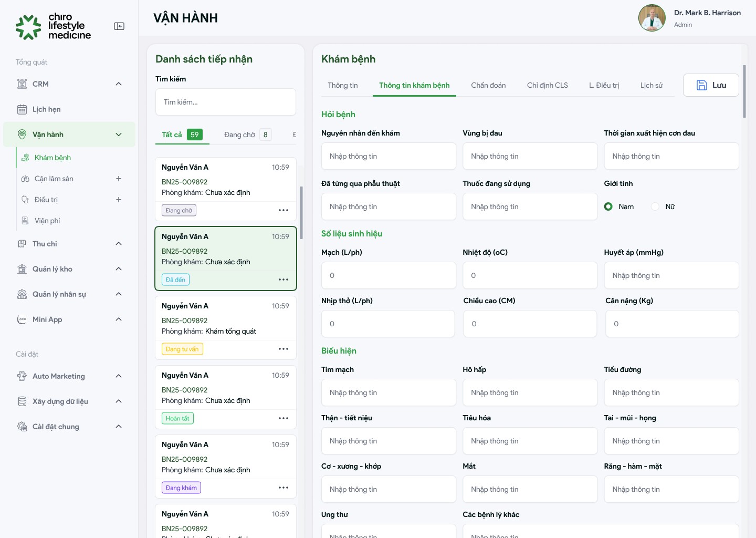The image size is (756, 538).
Task: Click the reception list vertical scrollbar
Action: pyautogui.click(x=301, y=213)
